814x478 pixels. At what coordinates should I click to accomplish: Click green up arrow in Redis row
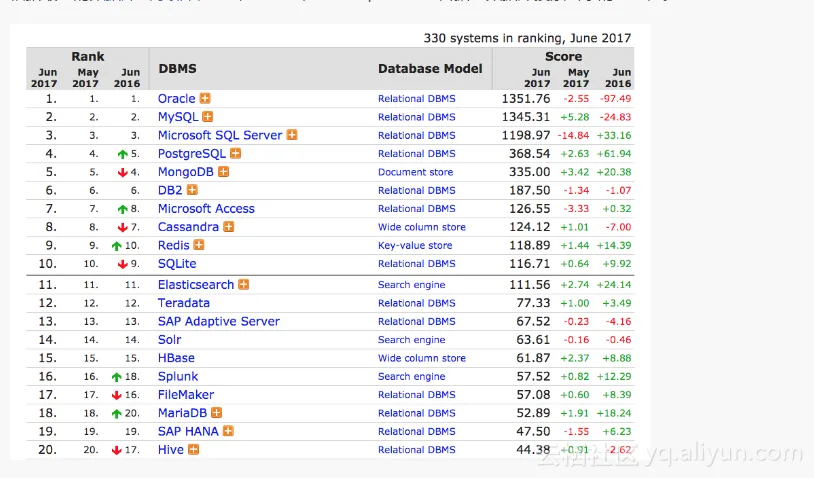[x=116, y=246]
